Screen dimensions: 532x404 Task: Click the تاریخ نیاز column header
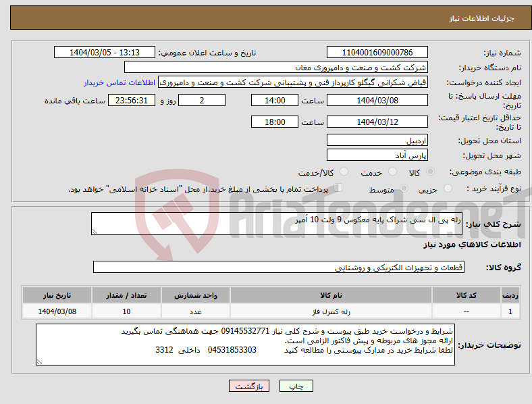pos(57,295)
